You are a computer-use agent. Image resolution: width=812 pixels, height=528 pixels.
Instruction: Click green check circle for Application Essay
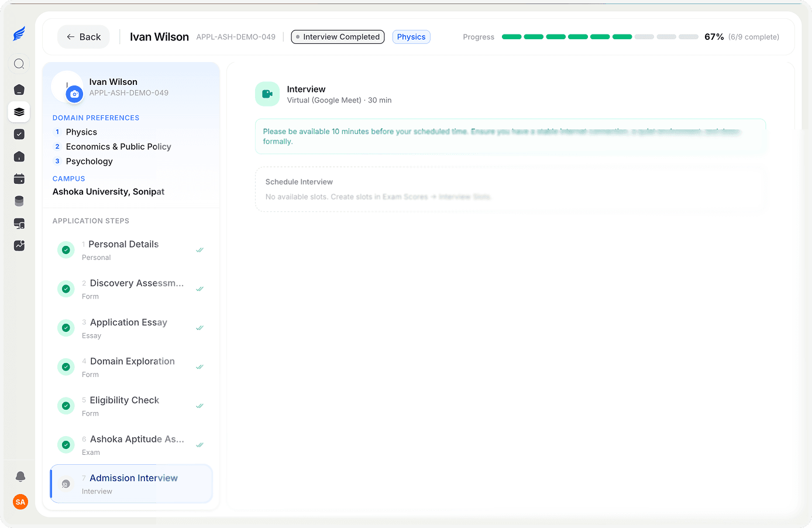(x=66, y=328)
